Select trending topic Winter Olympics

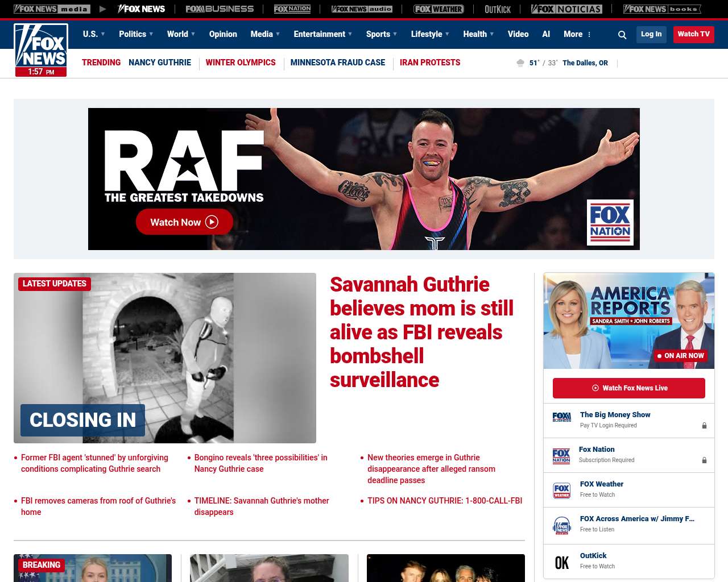(x=241, y=63)
